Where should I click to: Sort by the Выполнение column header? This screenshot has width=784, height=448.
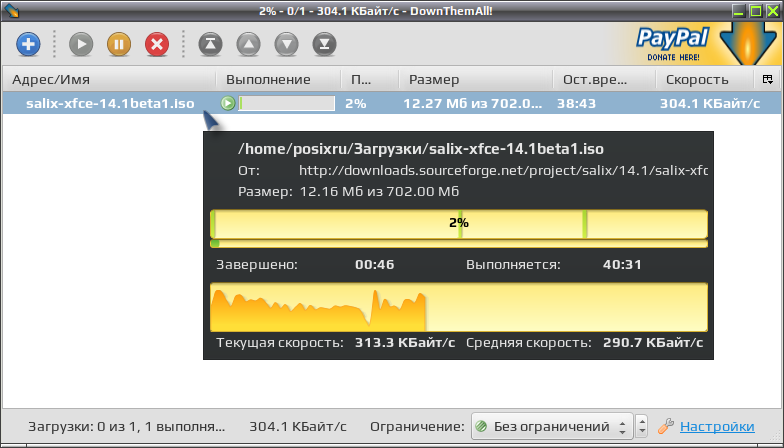click(278, 79)
